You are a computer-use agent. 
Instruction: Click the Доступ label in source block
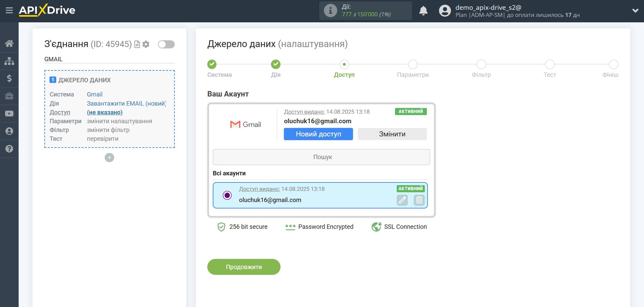(x=60, y=112)
